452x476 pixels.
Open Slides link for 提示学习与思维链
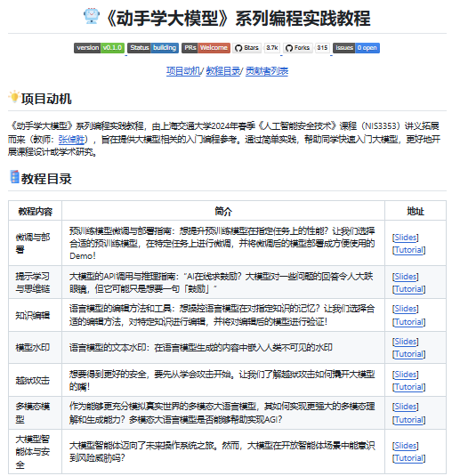(406, 276)
